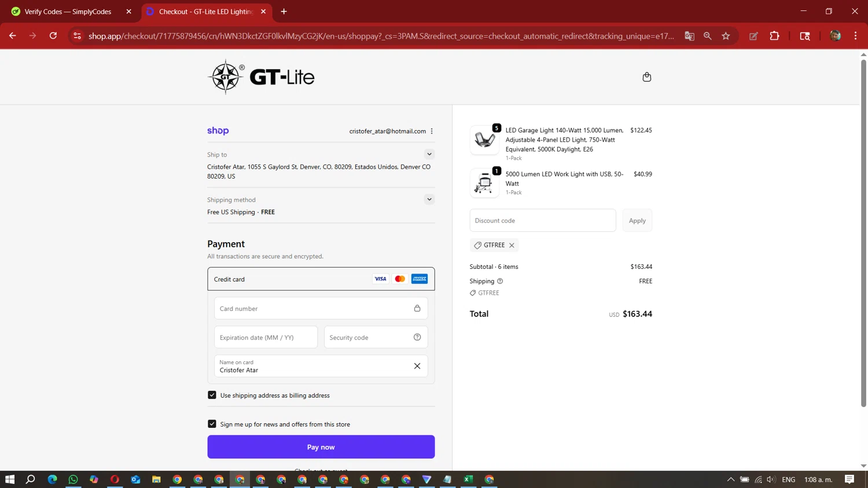The image size is (868, 488).
Task: Click the Pay now button
Action: click(321, 447)
